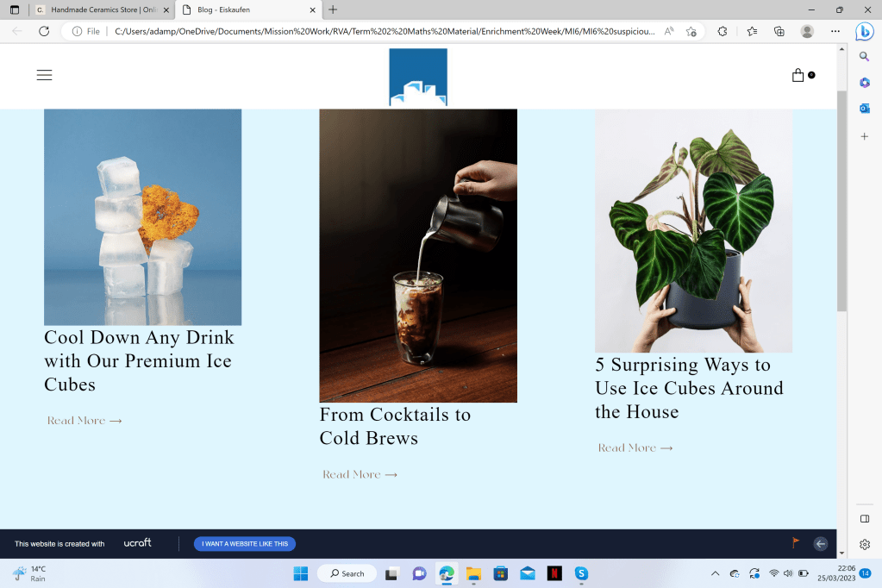
Task: Click the Bing chat icon in the sidebar
Action: (865, 32)
